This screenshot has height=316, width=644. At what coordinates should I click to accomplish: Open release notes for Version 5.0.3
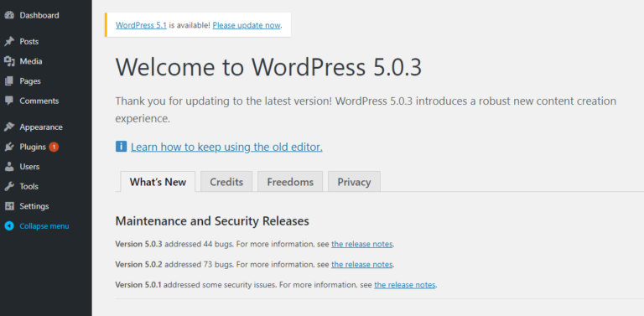362,244
